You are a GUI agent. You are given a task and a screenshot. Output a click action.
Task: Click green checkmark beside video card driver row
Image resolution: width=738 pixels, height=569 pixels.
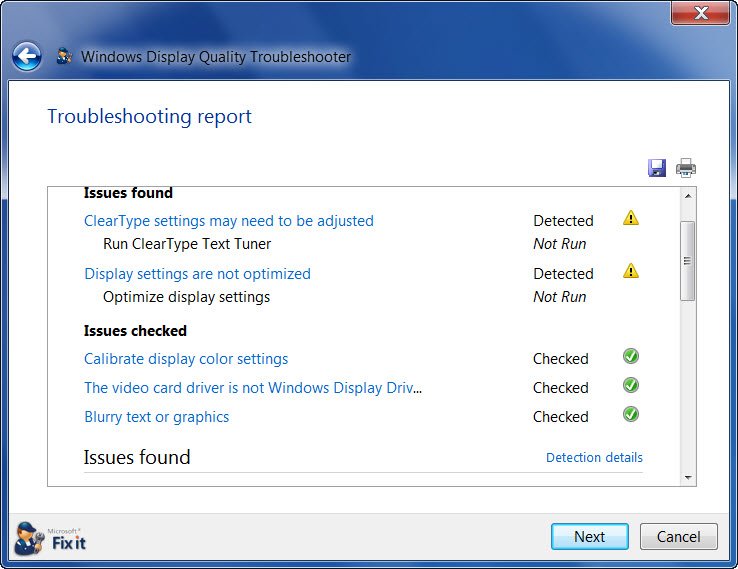[631, 385]
